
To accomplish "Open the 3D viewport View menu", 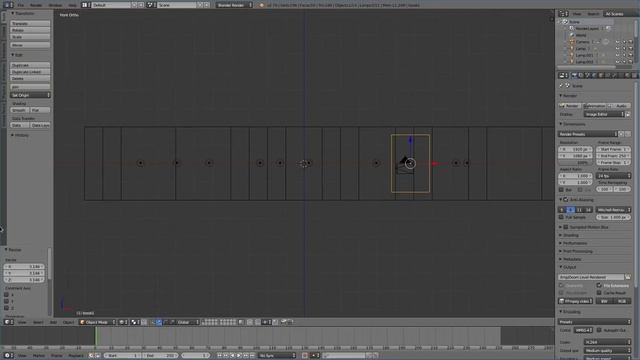I will [x=22, y=322].
